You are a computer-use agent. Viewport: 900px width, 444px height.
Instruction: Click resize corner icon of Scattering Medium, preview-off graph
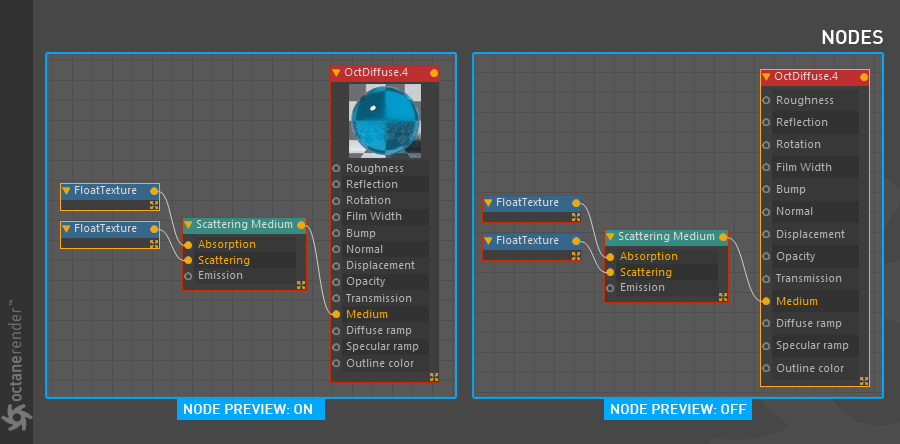coord(723,297)
